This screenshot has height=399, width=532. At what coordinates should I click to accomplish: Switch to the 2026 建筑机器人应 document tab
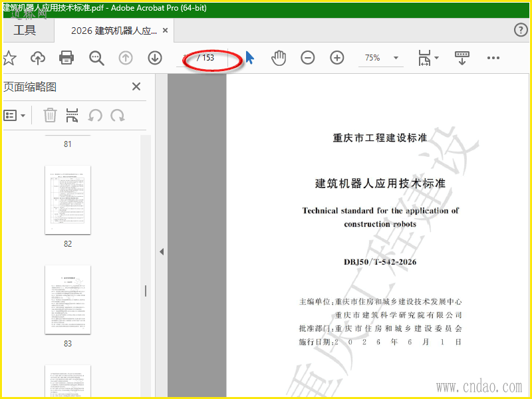114,31
